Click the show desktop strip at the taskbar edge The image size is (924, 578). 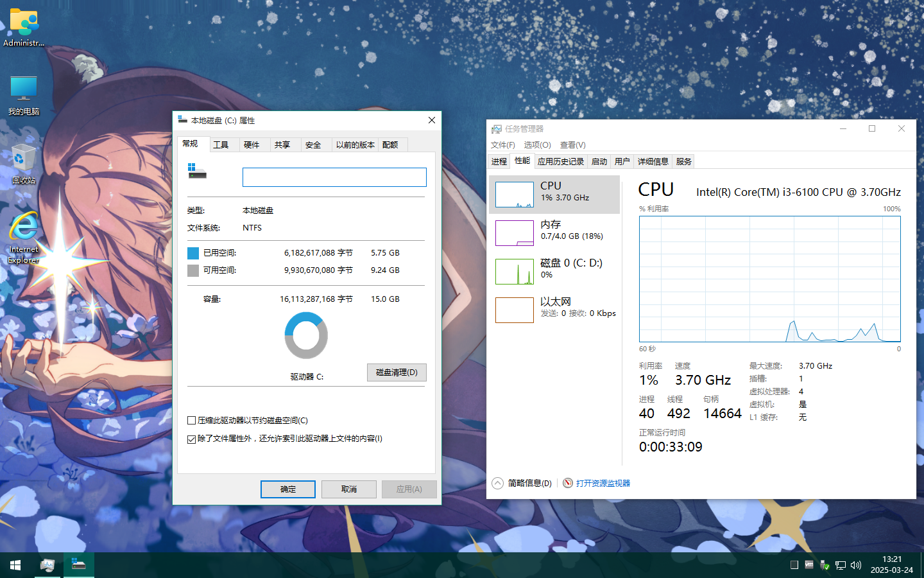(921, 565)
